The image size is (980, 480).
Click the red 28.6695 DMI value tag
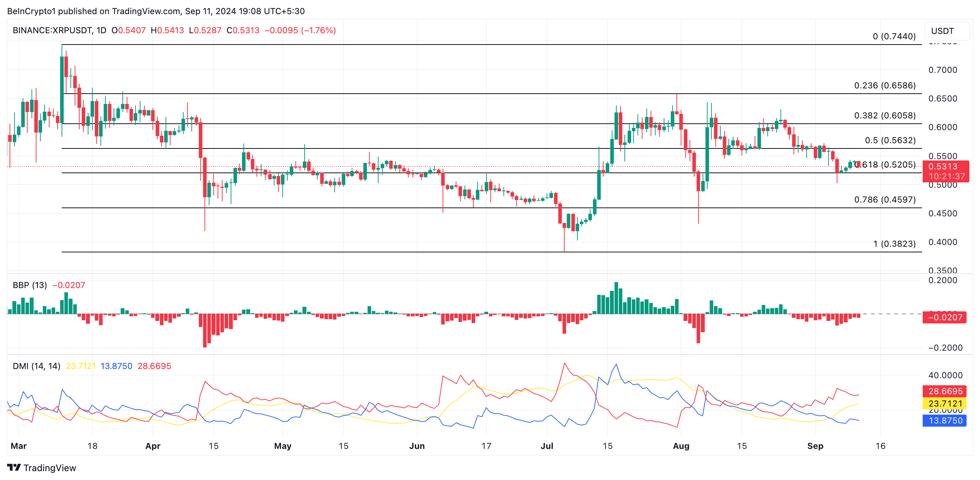945,391
